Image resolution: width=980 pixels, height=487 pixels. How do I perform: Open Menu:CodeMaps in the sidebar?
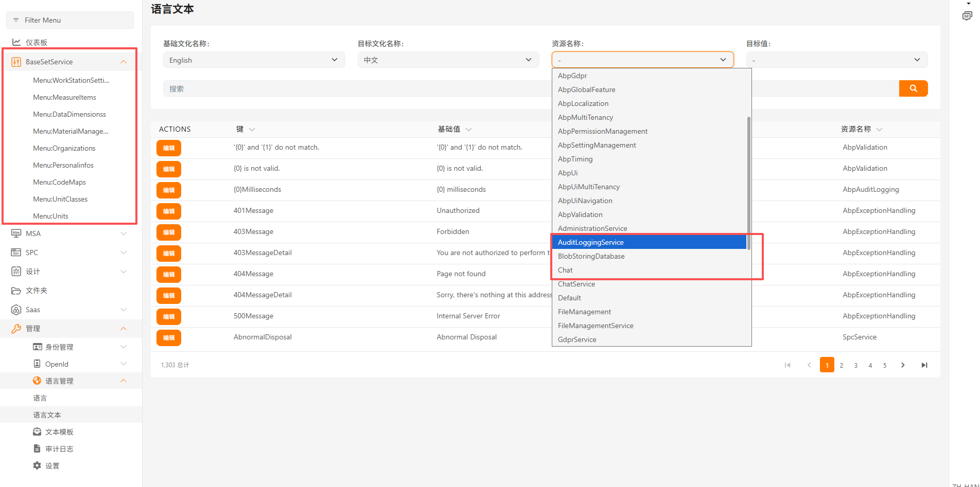pyautogui.click(x=59, y=182)
